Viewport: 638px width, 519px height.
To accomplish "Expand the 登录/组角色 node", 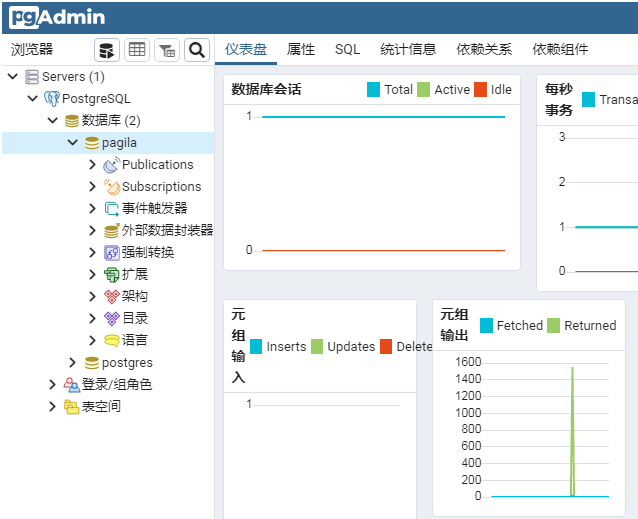I will 53,385.
